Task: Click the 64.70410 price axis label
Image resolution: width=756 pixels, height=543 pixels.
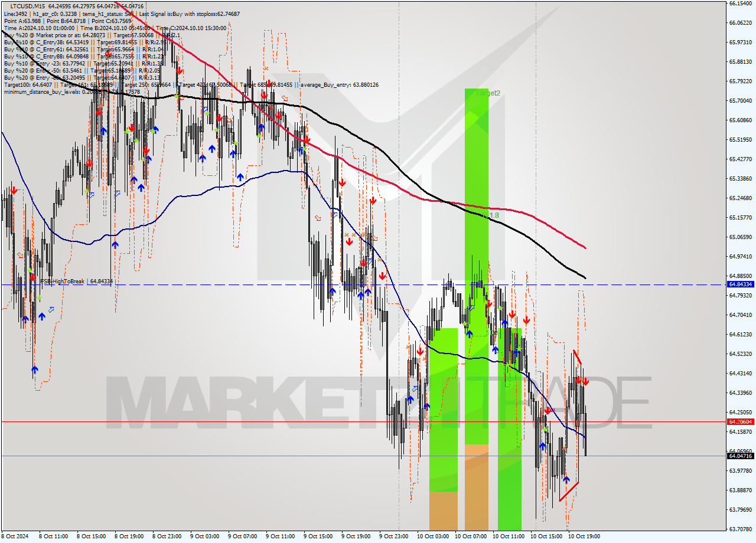Action: 740,315
